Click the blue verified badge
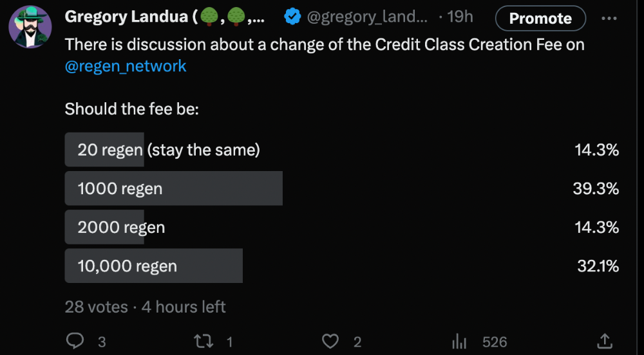644x355 pixels. coord(292,18)
